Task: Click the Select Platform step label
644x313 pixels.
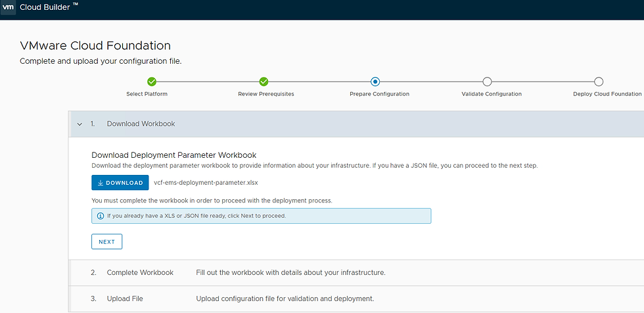Action: (147, 94)
